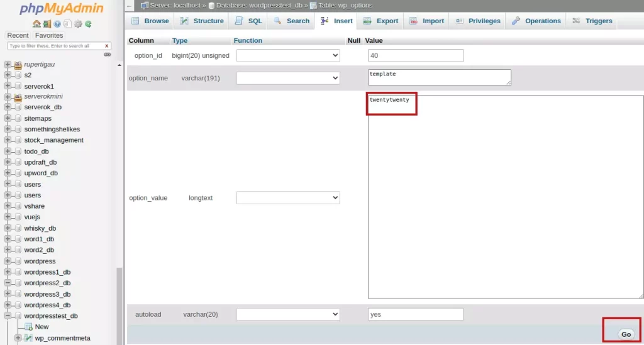Focus the option_id value field
This screenshot has height=345, width=644.
[416, 55]
